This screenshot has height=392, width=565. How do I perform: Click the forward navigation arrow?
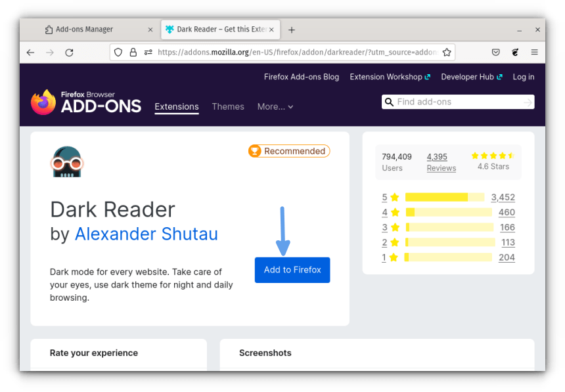[49, 52]
